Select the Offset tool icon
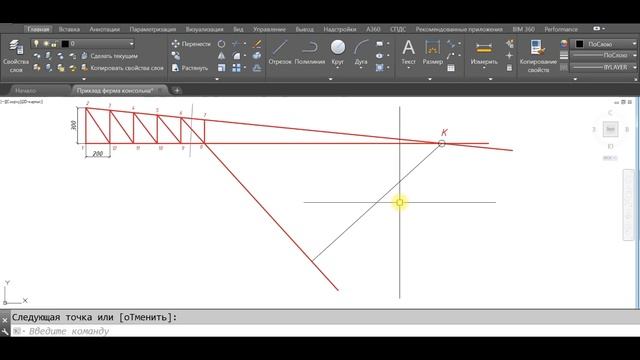Viewport: 640px width, 360px height. coord(257,68)
